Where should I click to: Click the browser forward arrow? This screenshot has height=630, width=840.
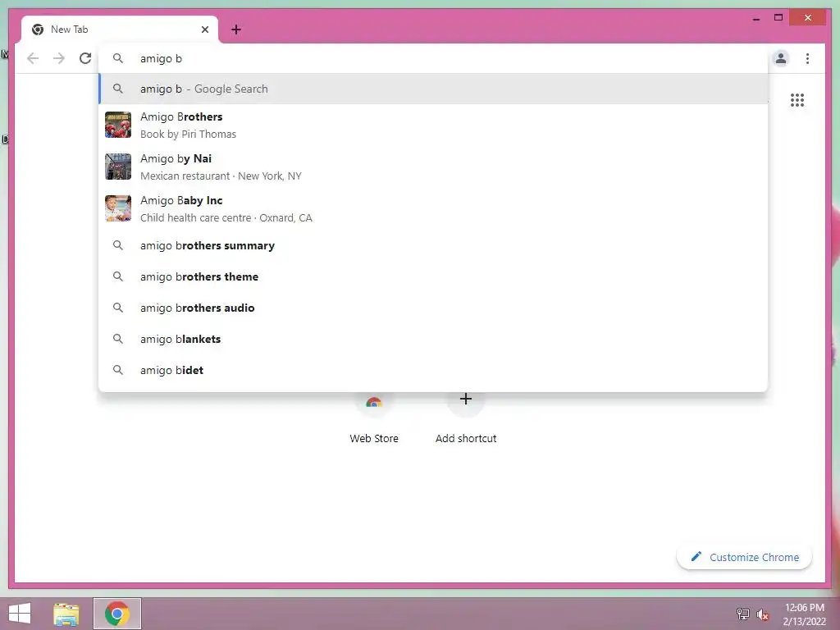(x=59, y=58)
